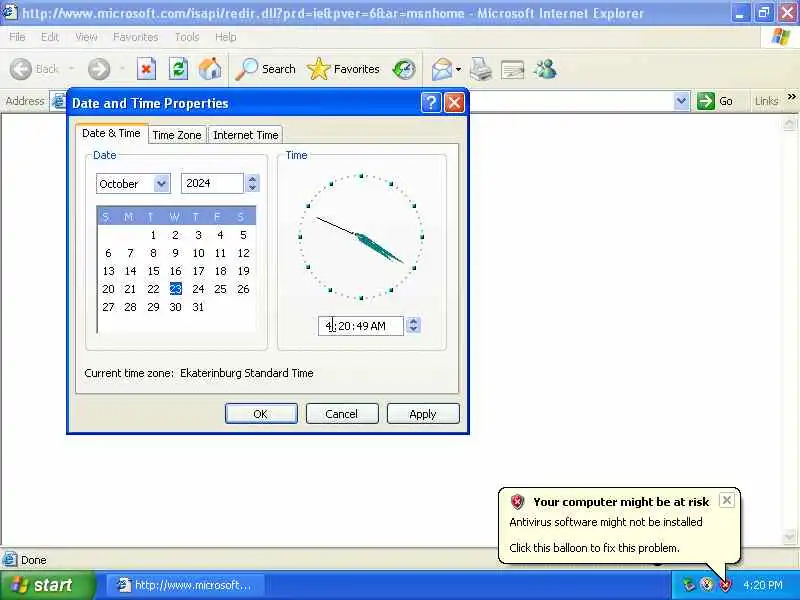Decrease the year with the down spinner

[x=252, y=188]
